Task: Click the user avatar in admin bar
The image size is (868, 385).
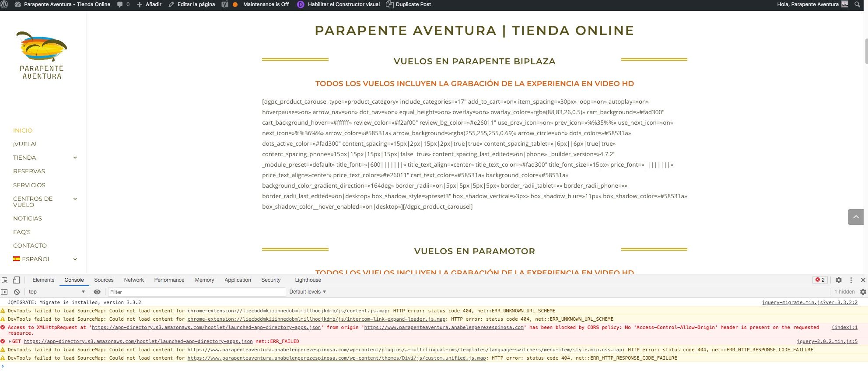Action: tap(845, 4)
